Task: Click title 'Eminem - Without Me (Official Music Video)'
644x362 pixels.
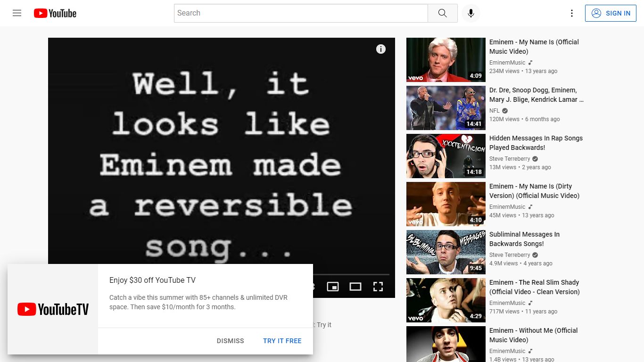Action: (x=534, y=335)
